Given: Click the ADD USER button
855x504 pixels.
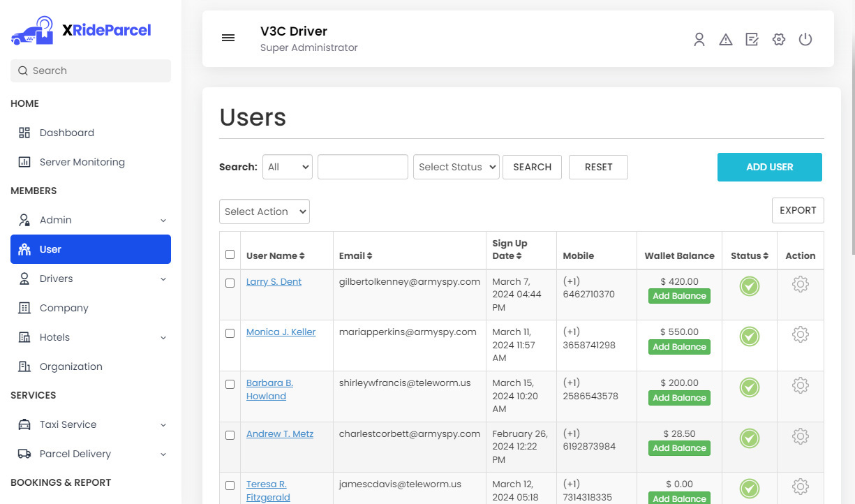Looking at the screenshot, I should (769, 167).
